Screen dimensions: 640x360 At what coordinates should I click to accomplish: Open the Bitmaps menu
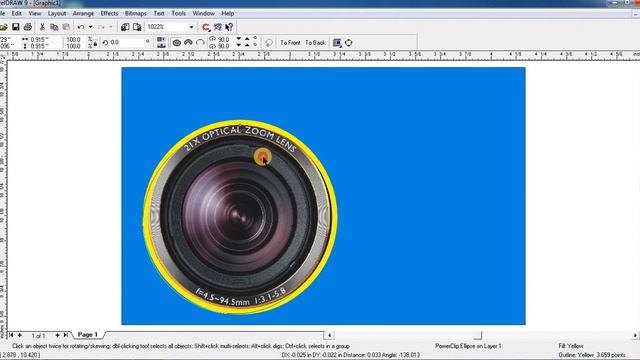(136, 13)
